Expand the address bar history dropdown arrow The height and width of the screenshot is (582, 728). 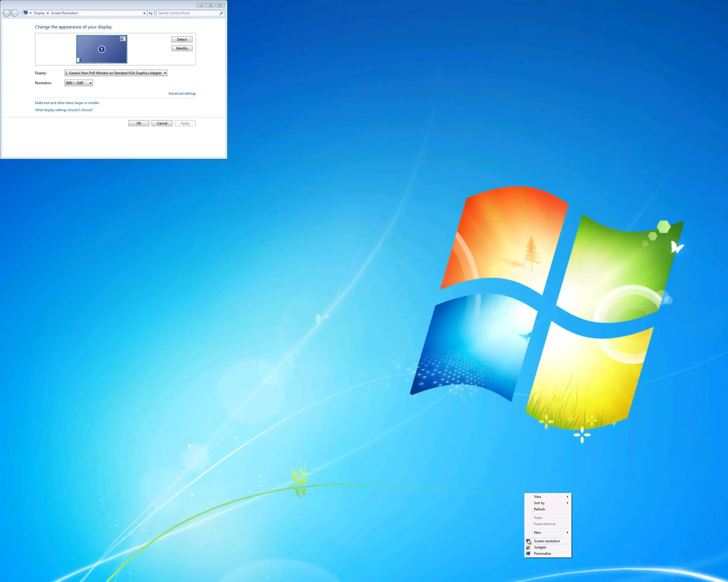[144, 13]
